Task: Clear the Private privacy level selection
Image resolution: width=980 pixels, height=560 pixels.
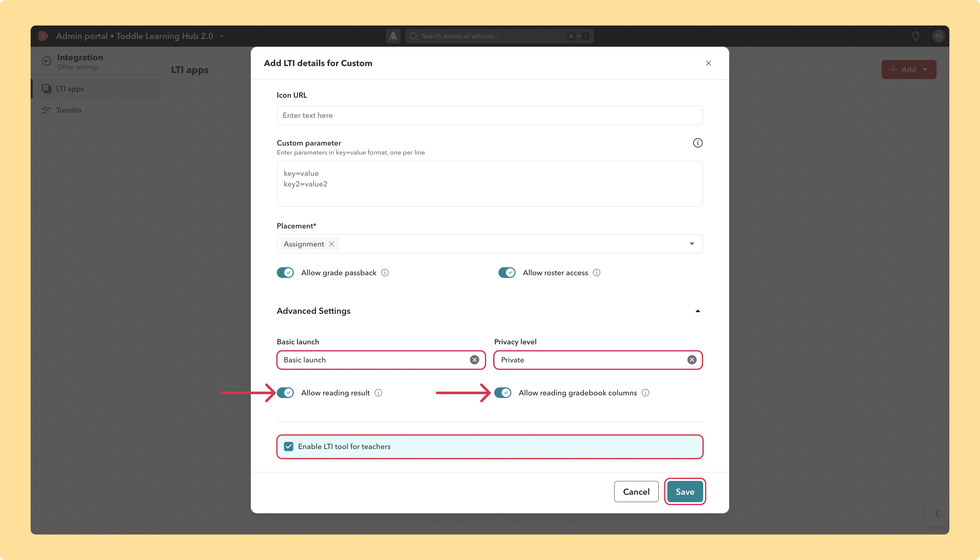Action: pos(692,360)
